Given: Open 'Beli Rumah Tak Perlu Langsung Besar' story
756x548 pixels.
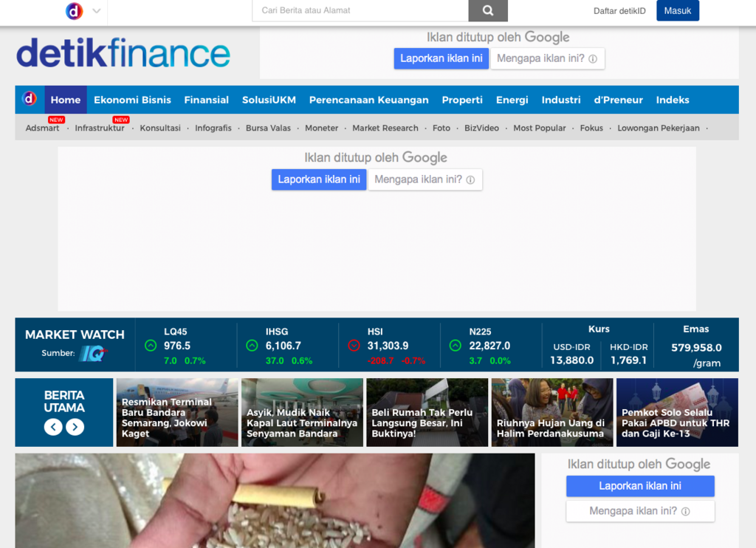Looking at the screenshot, I should pos(427,412).
